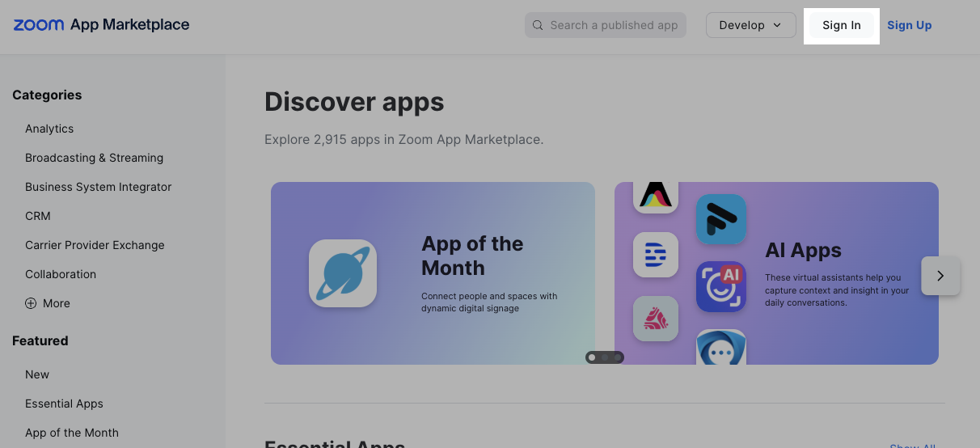The width and height of the screenshot is (980, 448).
Task: Click the search magnifier icon
Action: (539, 25)
